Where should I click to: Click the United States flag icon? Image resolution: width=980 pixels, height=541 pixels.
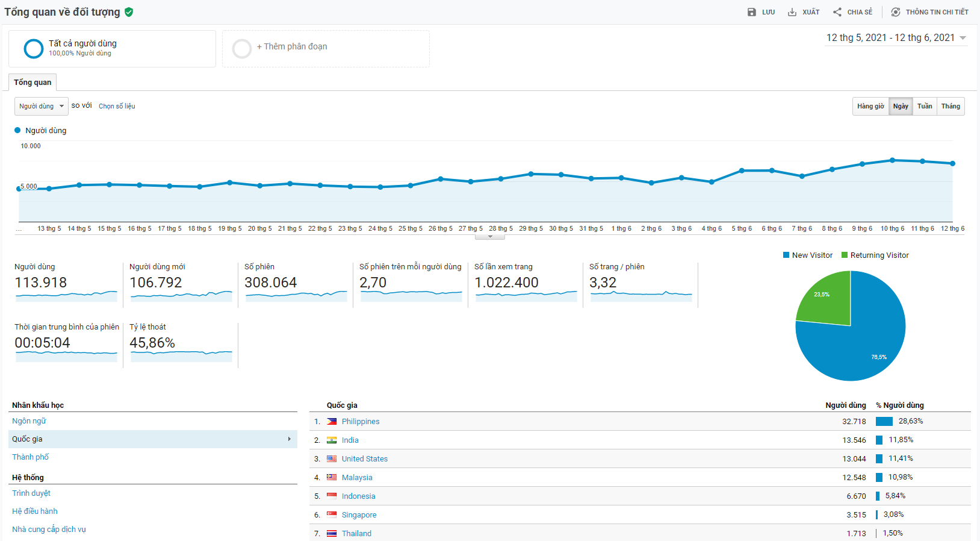[332, 459]
